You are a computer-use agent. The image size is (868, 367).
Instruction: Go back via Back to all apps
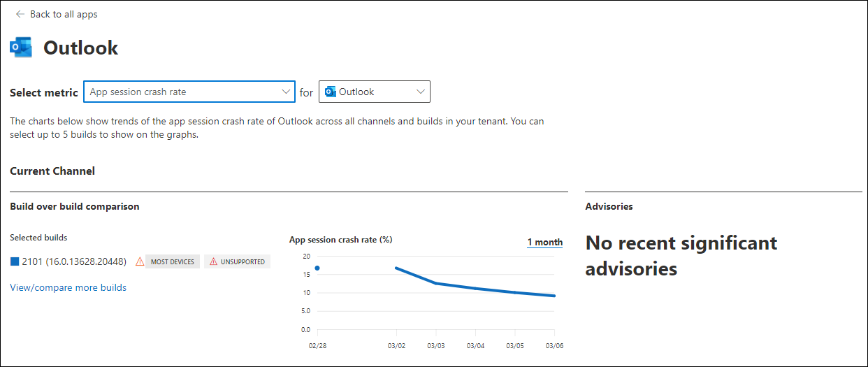(64, 14)
